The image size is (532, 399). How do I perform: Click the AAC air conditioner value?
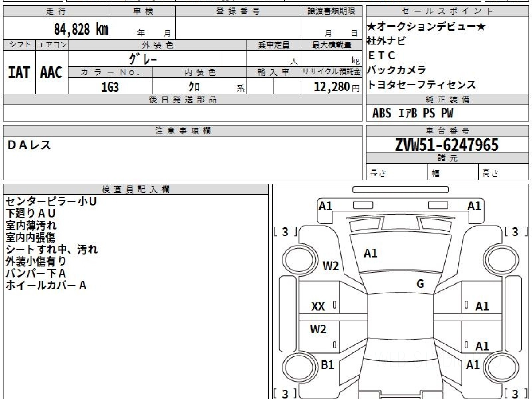(51, 73)
